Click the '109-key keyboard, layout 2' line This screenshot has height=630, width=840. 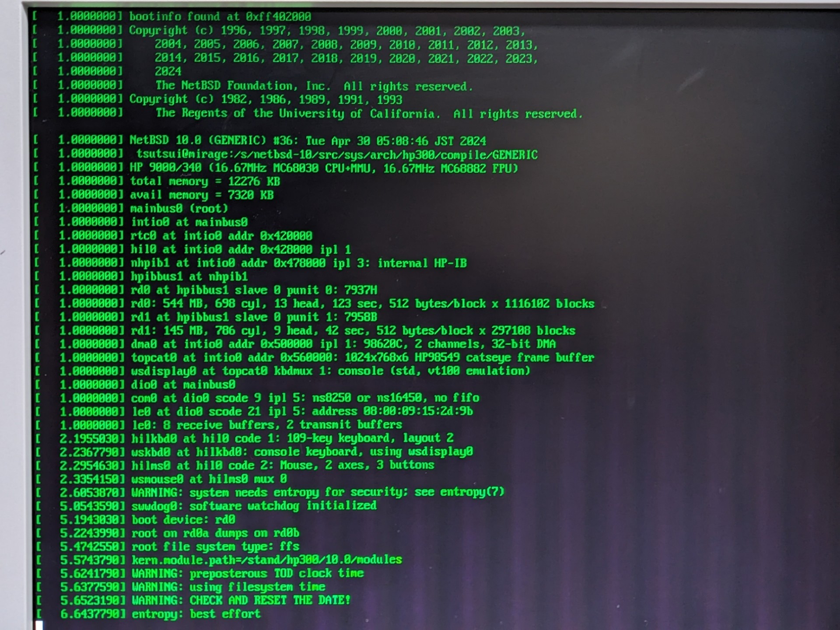(x=370, y=438)
